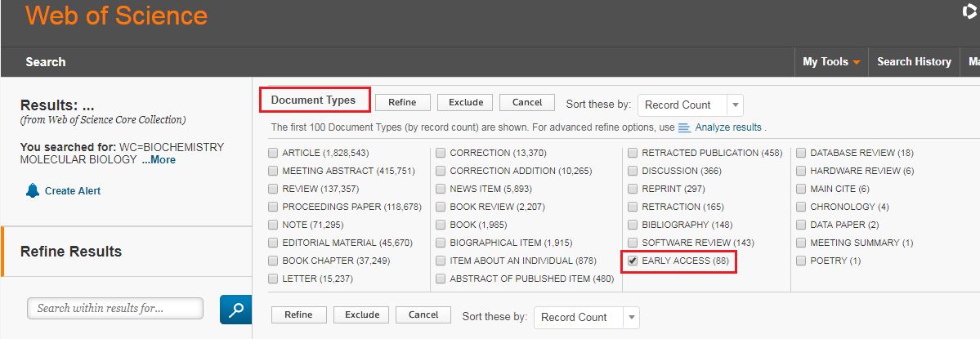Viewport: 980px width, 339px height.
Task: Click the bottom Exclude button
Action: tap(362, 314)
